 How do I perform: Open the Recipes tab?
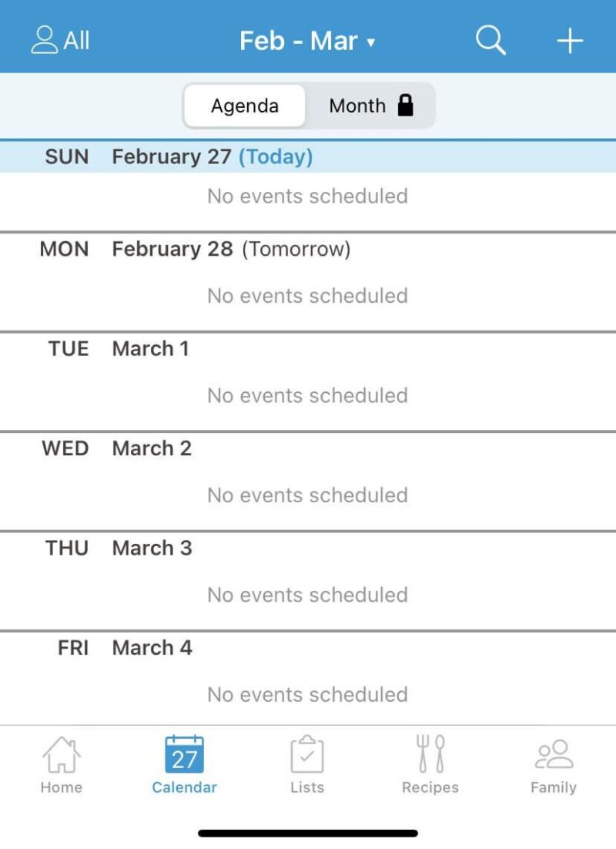[x=430, y=763]
